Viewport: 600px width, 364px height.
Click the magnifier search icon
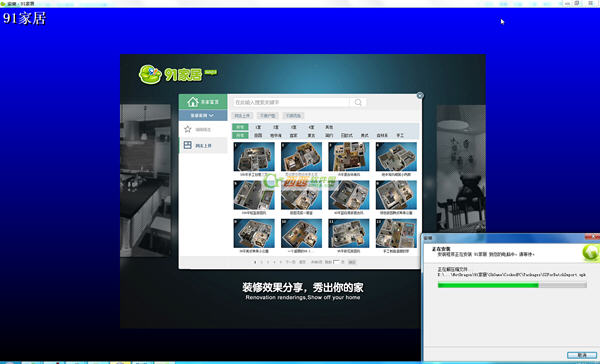pos(358,102)
